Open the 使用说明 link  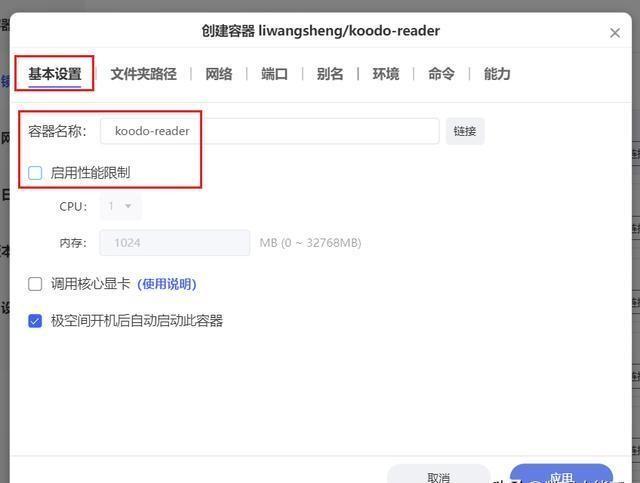tap(167, 284)
